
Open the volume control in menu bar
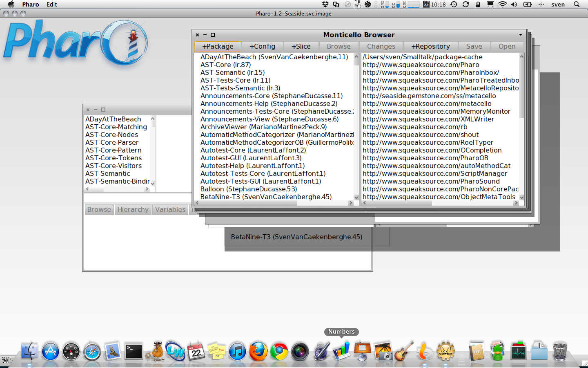point(514,4)
